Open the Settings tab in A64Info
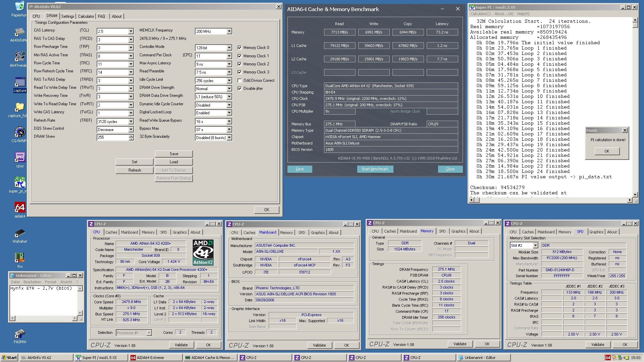The image size is (644, 362). (x=68, y=16)
